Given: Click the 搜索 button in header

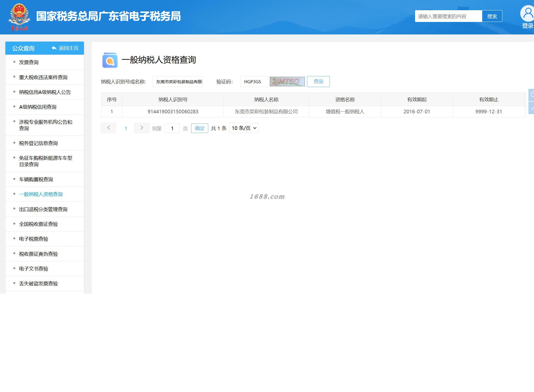Looking at the screenshot, I should pyautogui.click(x=492, y=16).
